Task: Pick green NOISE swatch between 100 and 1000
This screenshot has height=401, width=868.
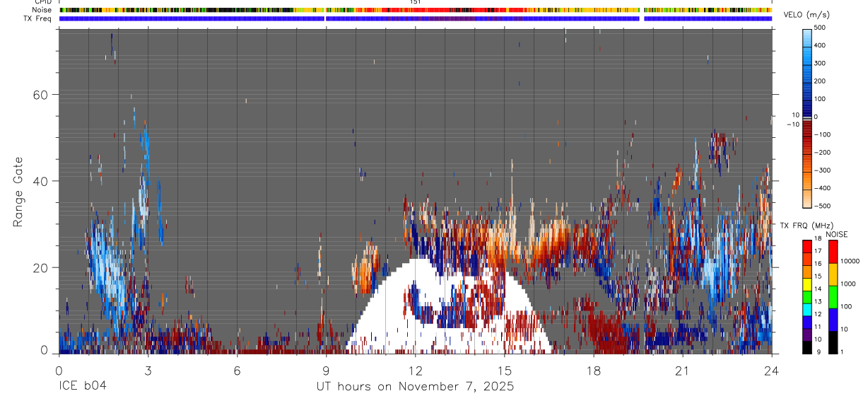Action: (833, 296)
